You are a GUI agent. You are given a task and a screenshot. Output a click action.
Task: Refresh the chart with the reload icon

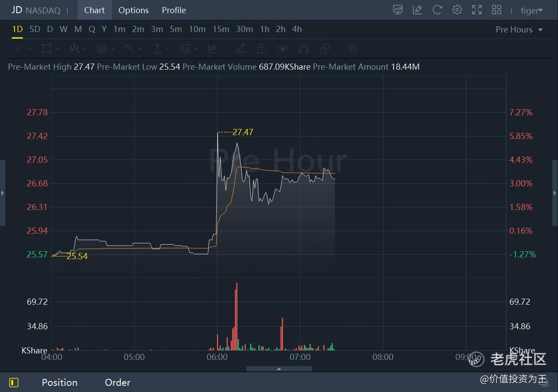point(437,10)
